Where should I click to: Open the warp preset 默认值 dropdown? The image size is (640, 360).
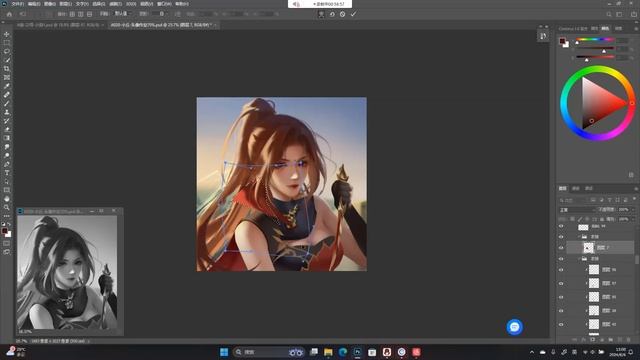[x=123, y=14]
